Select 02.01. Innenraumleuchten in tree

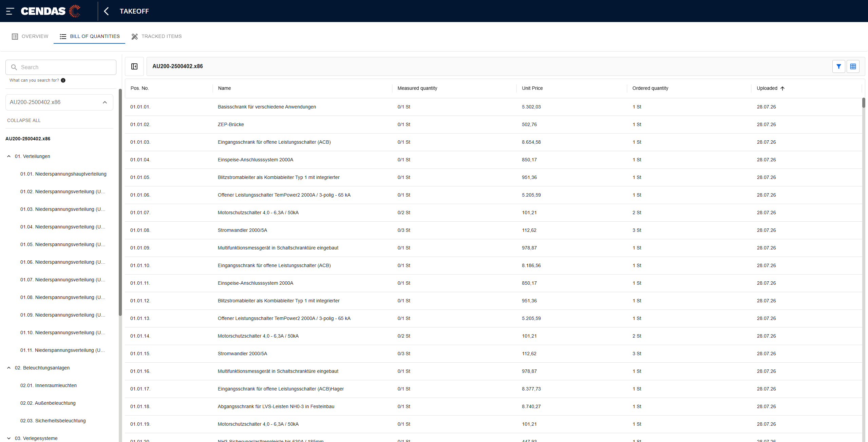[49, 385]
